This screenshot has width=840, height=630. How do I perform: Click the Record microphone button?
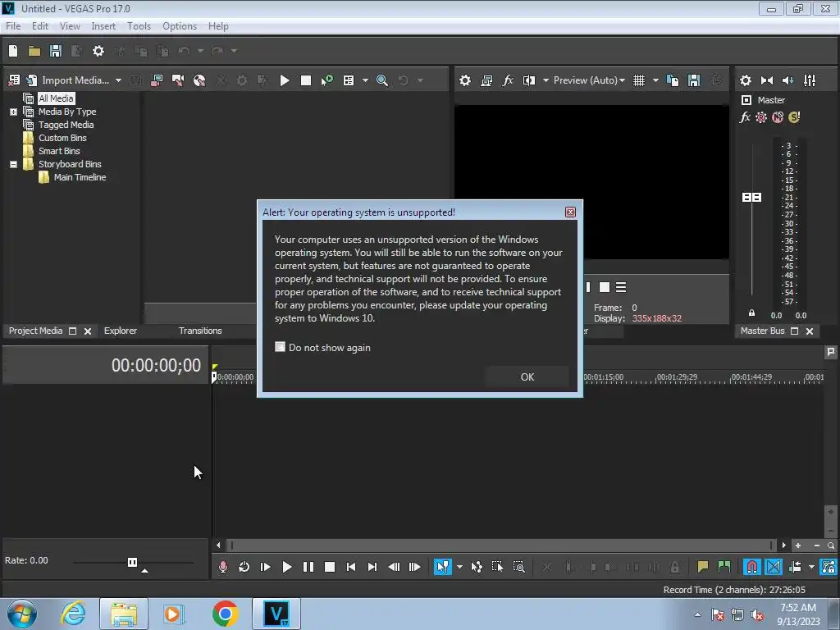pos(223,567)
